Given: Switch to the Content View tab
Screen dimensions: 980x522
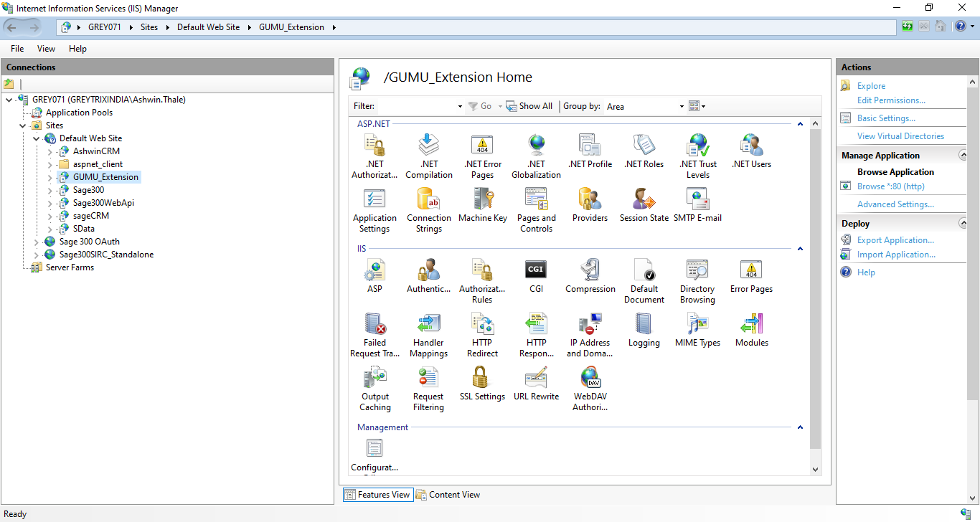Looking at the screenshot, I should tap(448, 494).
